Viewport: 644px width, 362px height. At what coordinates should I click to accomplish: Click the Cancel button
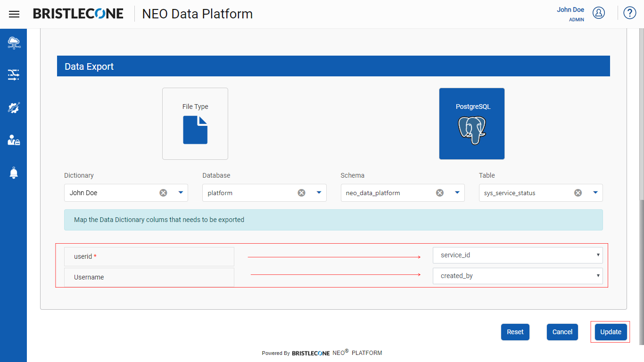[x=562, y=332]
